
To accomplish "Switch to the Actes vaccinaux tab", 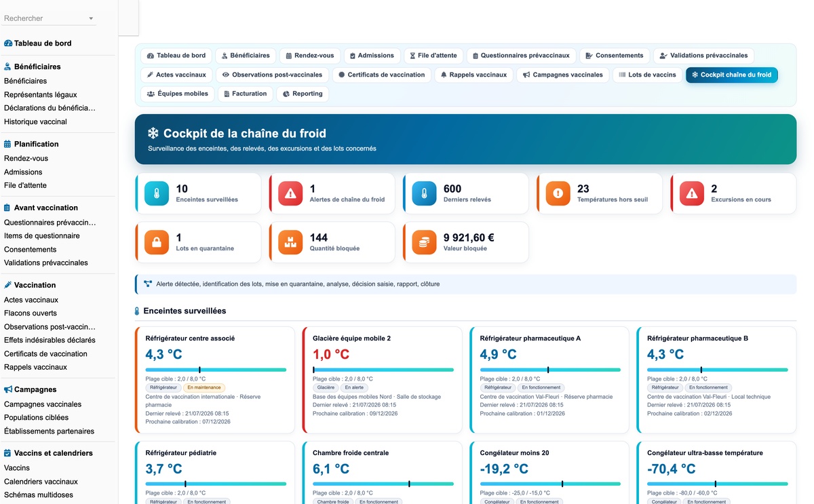I will [176, 75].
